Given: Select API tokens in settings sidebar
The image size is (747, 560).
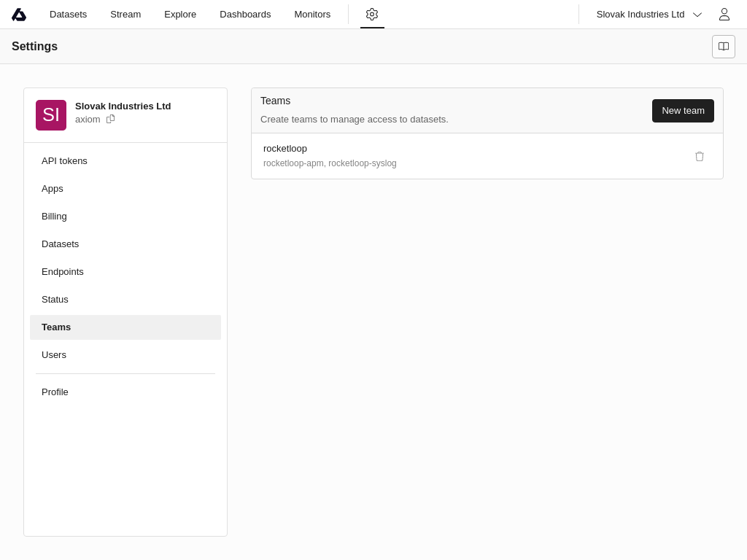Looking at the screenshot, I should point(64,161).
